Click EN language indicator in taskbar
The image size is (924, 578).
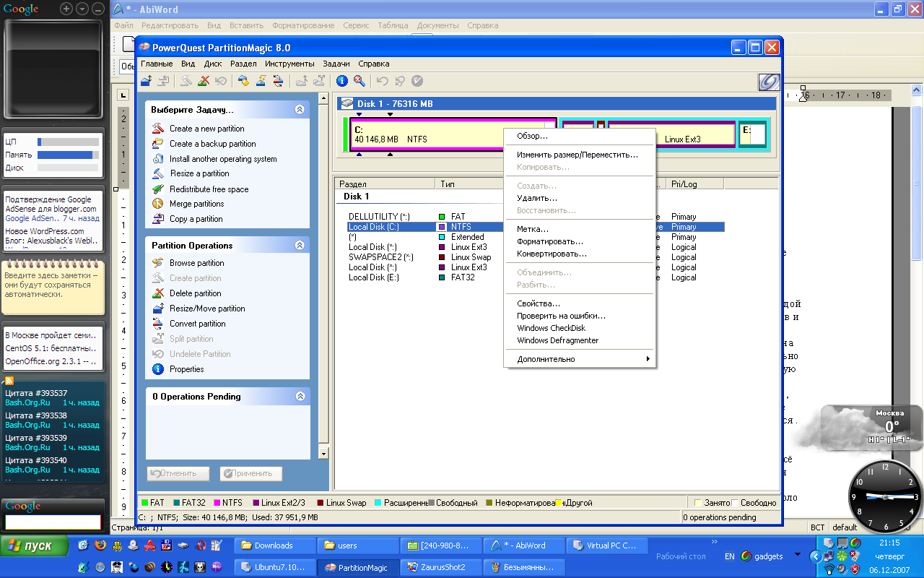(x=730, y=556)
